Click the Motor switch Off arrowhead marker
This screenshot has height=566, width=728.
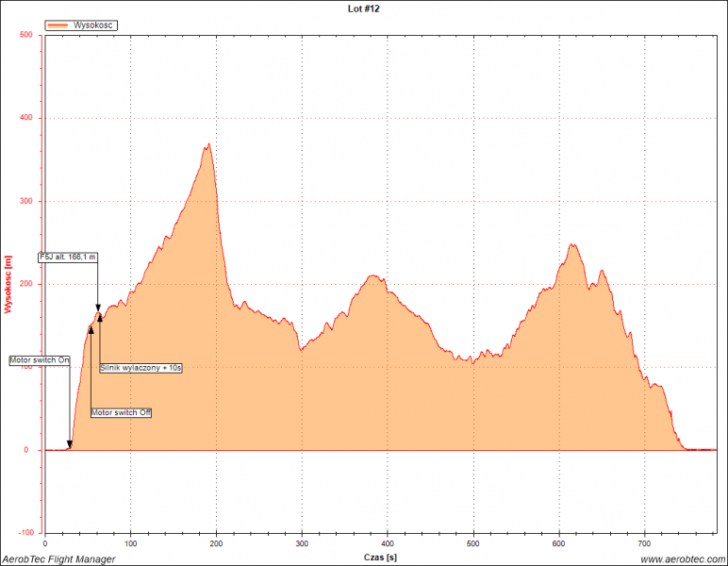point(91,331)
